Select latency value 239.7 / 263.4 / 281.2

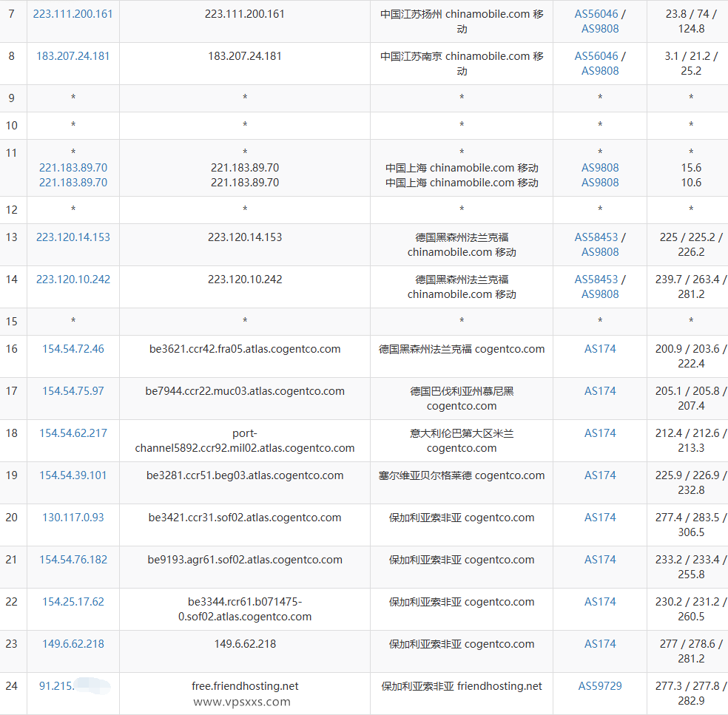tap(691, 287)
